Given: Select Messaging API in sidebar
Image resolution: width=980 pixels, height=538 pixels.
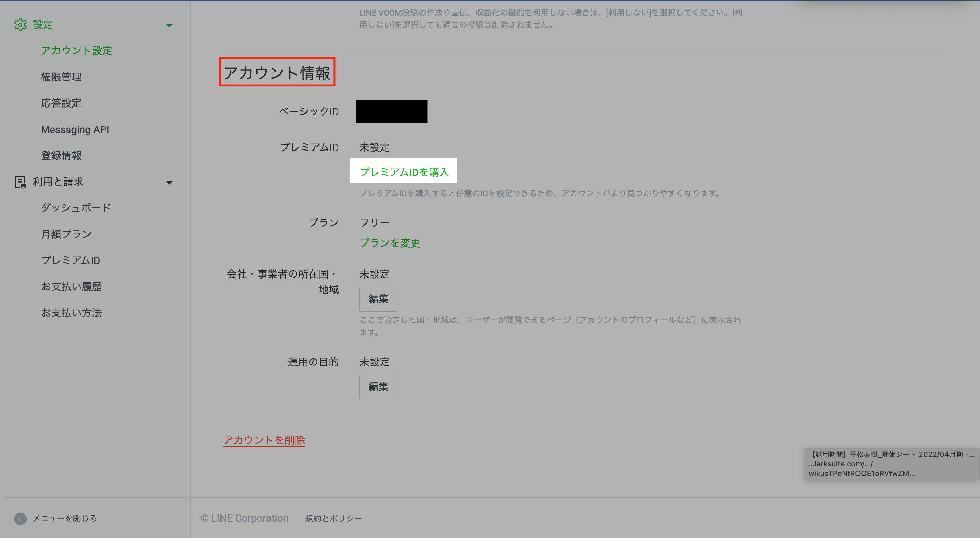Looking at the screenshot, I should (75, 129).
